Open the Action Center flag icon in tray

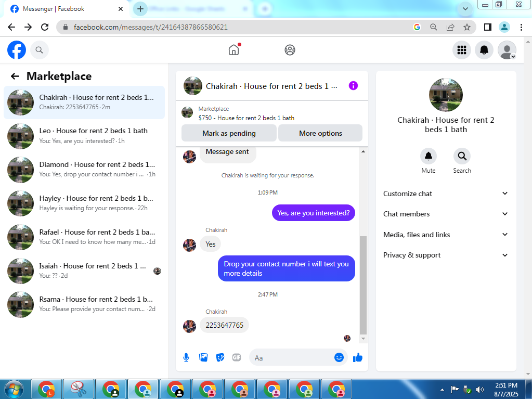(x=455, y=389)
